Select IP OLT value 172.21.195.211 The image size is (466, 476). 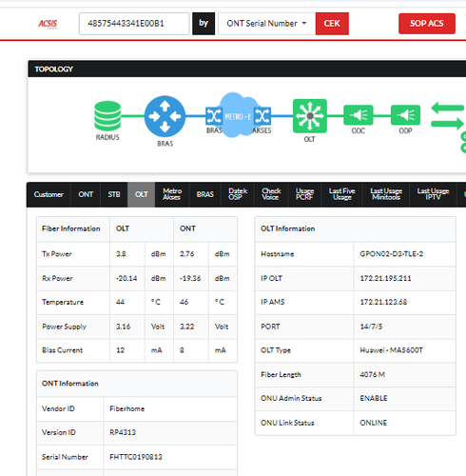pyautogui.click(x=385, y=278)
